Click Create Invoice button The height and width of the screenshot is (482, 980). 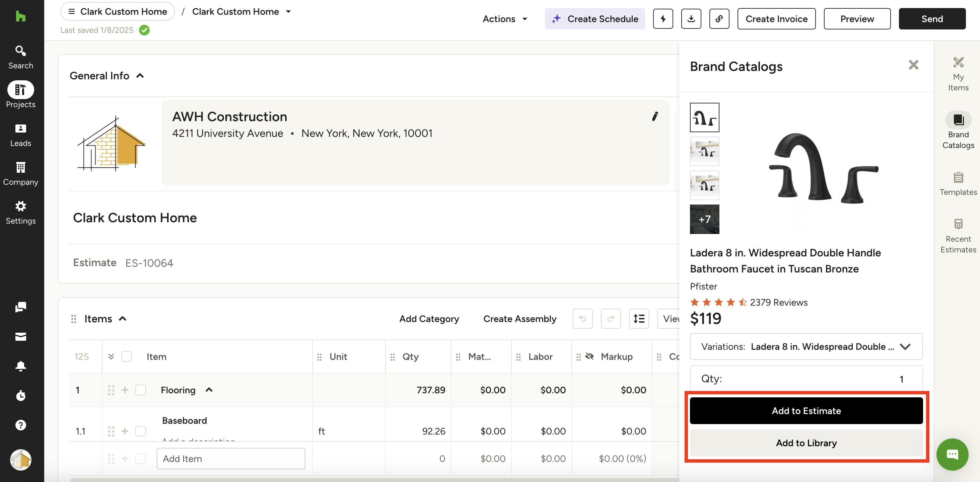(776, 19)
